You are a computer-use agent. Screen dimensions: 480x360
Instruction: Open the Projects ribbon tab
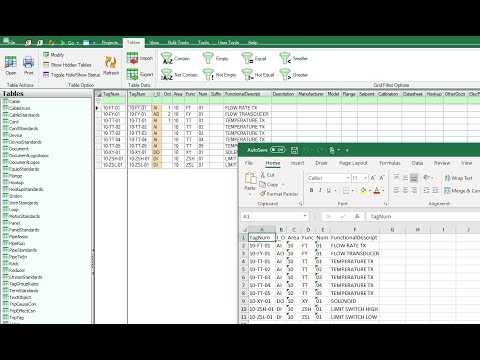coord(110,42)
